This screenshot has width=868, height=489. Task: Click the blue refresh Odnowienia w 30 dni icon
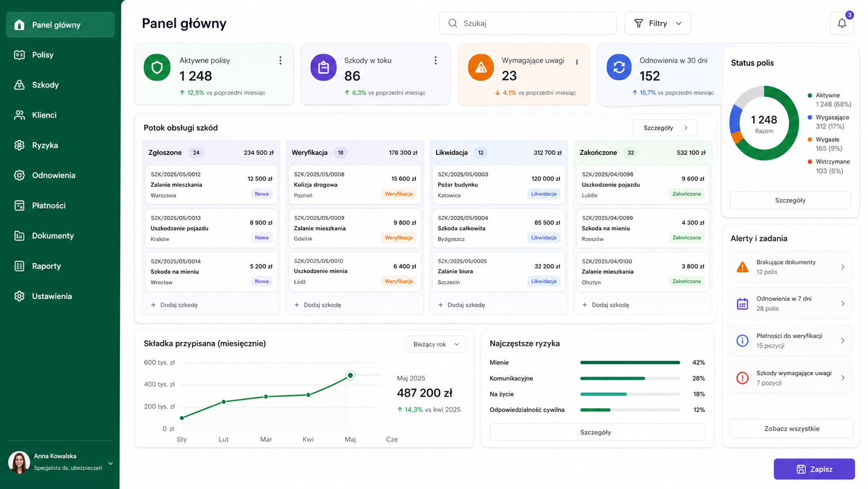click(x=619, y=68)
